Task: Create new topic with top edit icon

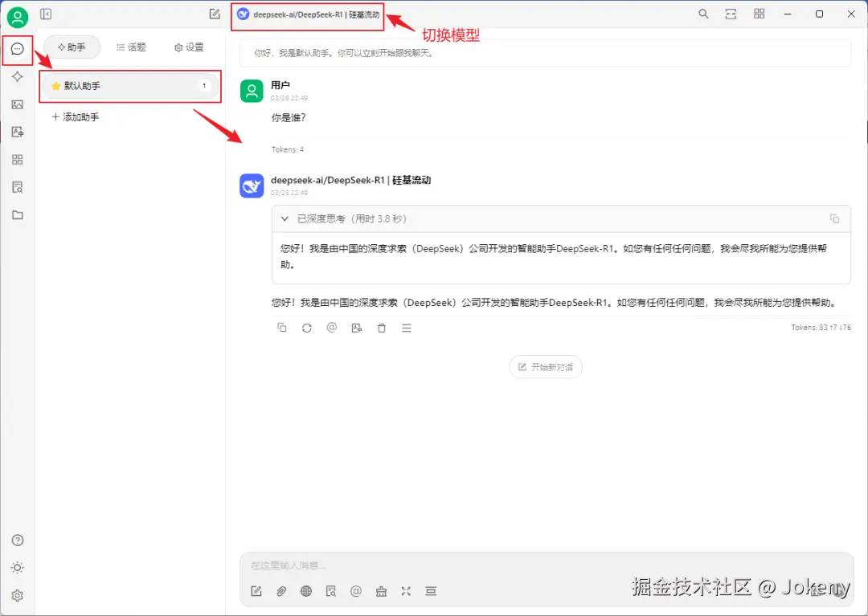Action: (x=215, y=14)
